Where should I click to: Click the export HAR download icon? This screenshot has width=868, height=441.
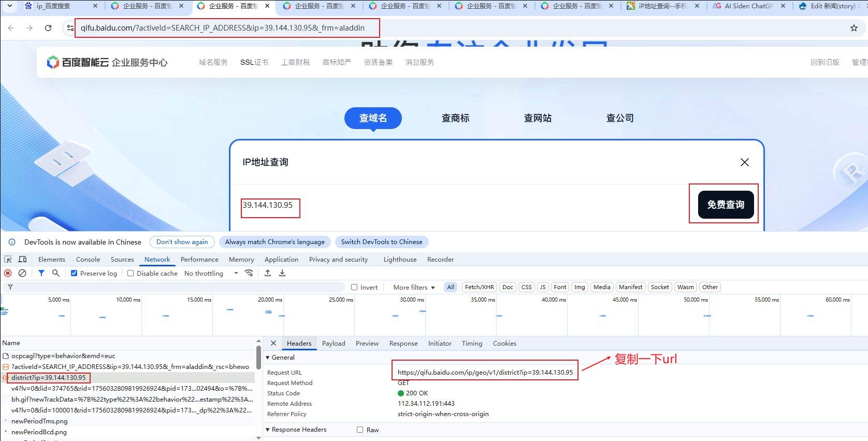tap(282, 273)
